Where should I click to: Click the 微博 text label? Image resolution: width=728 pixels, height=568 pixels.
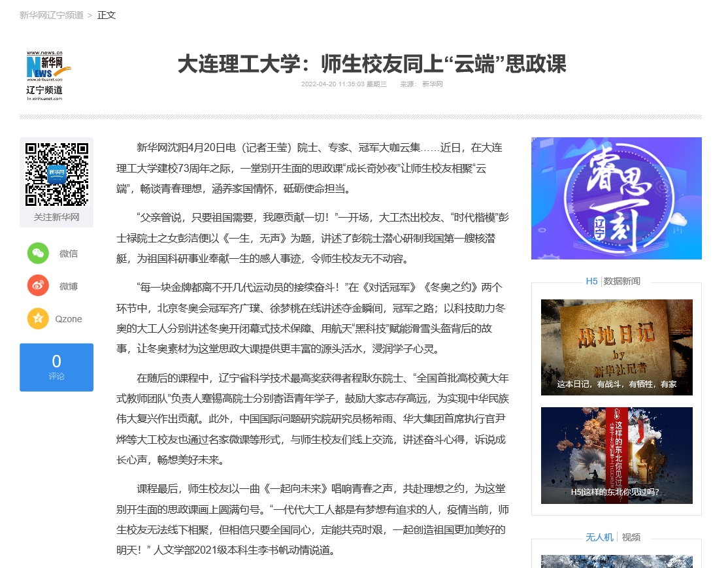(69, 286)
